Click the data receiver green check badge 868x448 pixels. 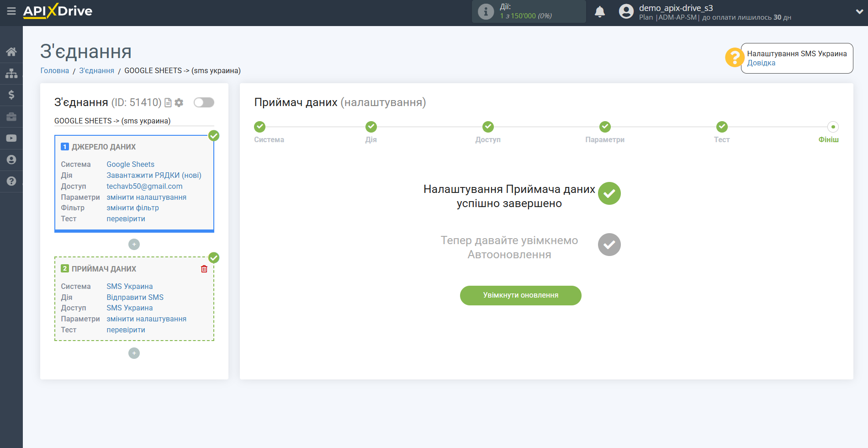tap(214, 258)
